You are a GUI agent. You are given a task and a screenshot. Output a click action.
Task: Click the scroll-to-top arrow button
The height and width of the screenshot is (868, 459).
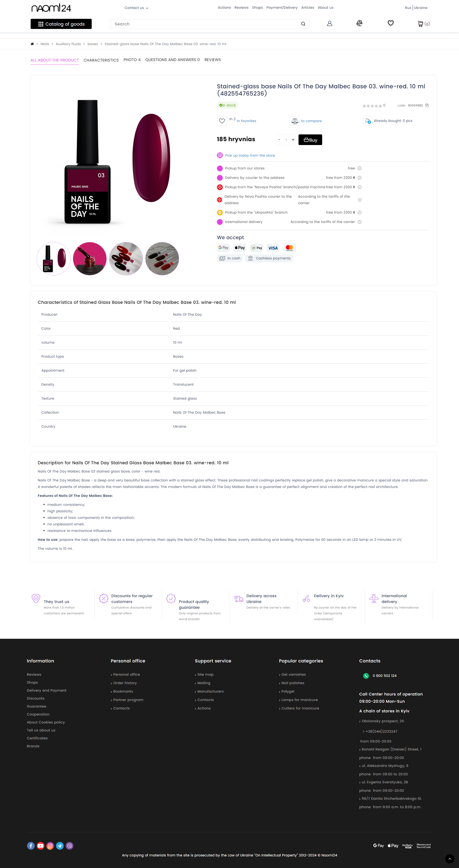click(x=450, y=859)
